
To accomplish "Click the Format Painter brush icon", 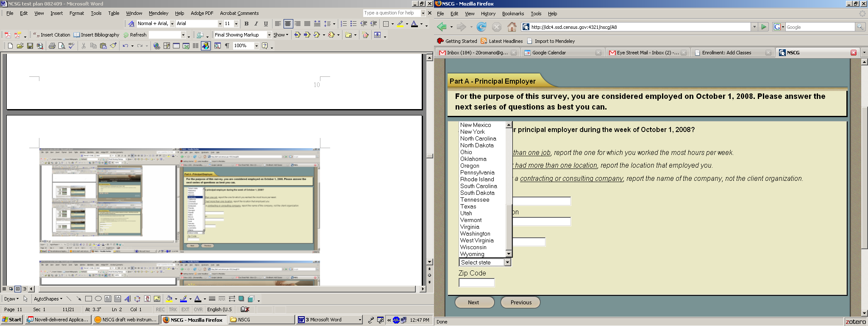I will point(114,46).
